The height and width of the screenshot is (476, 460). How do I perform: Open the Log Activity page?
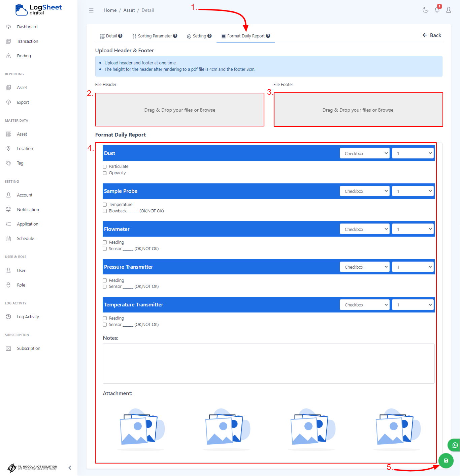pyautogui.click(x=28, y=317)
